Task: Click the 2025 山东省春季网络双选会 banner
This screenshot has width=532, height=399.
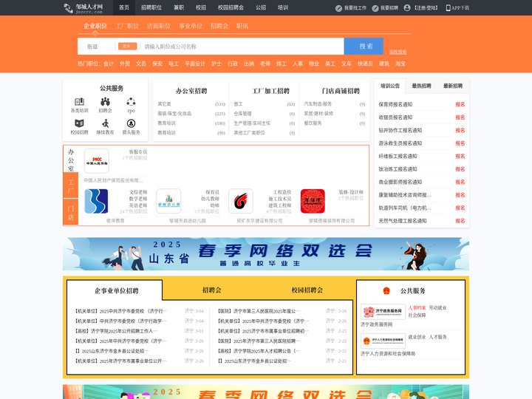Action: [x=266, y=253]
